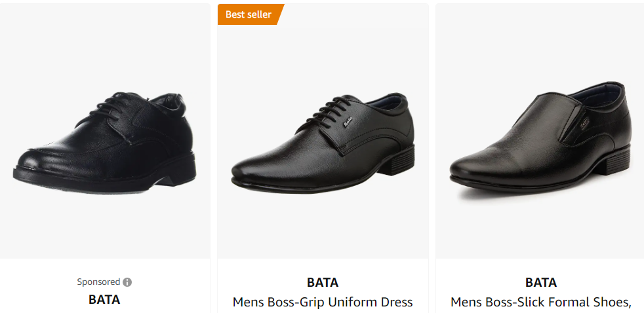Click BATA brand above the Boss-Slick title
Viewport: 644px width, 313px height.
[541, 283]
